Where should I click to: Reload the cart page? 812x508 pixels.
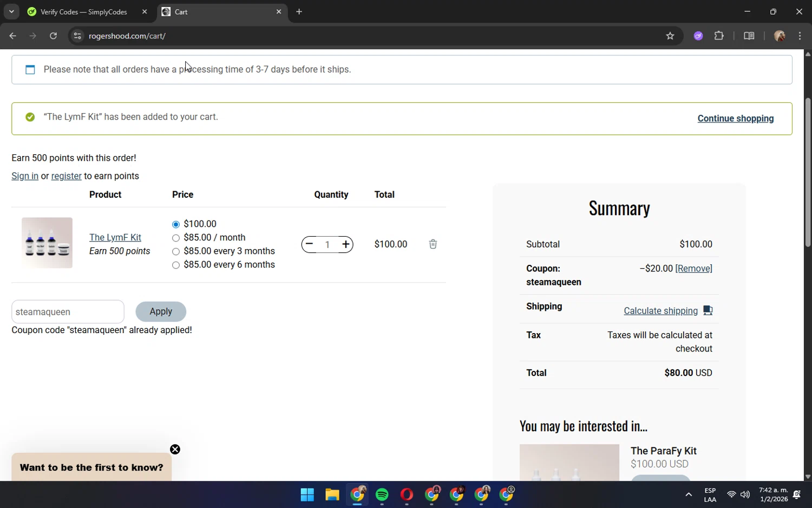point(53,36)
